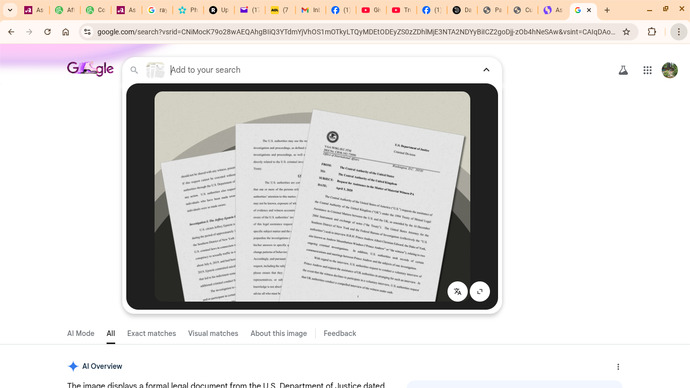Open the Google 'ray' search tab
The image size is (690, 388).
point(157,10)
